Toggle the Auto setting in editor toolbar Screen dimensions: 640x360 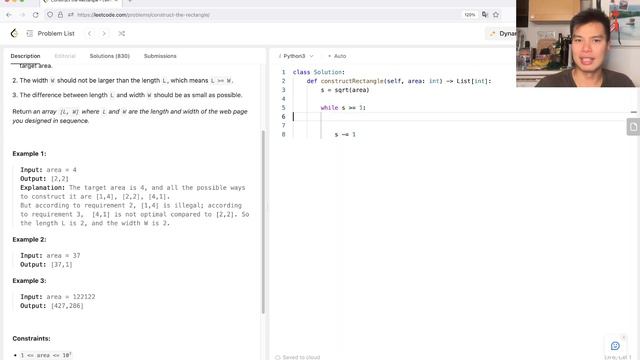click(337, 56)
